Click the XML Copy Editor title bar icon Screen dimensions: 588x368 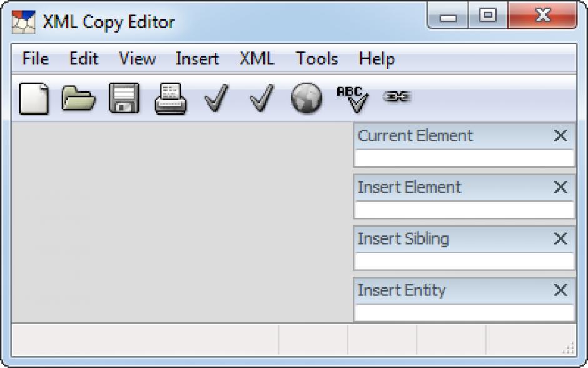click(x=23, y=22)
